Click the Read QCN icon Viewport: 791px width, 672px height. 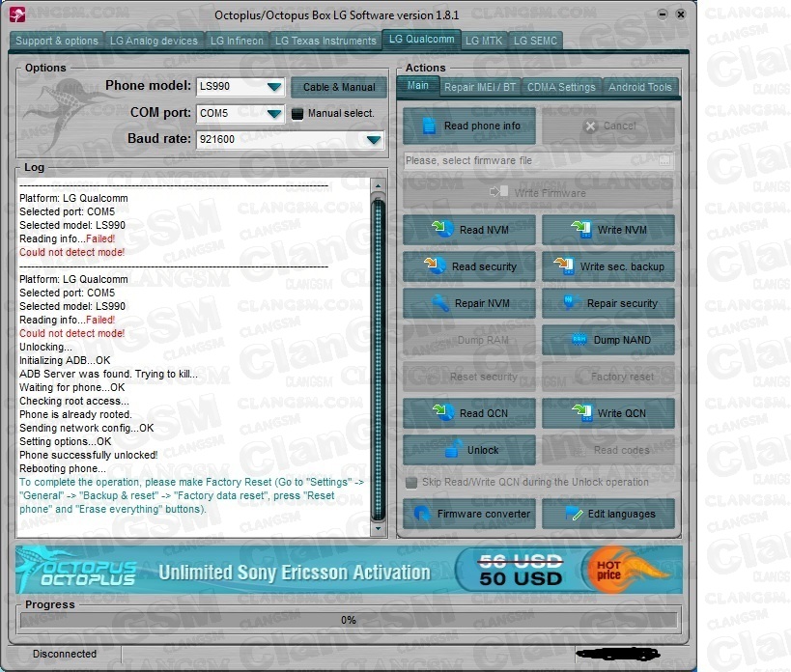point(443,412)
